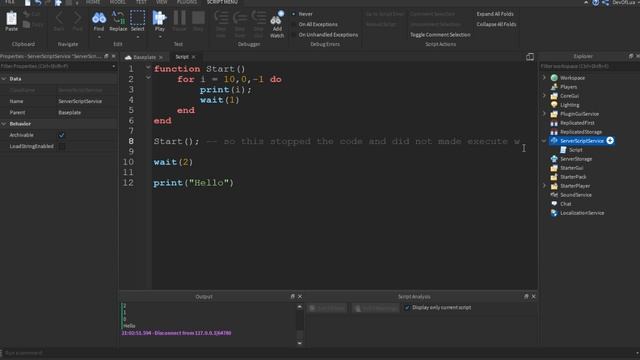The width and height of the screenshot is (640, 360).
Task: Click the StarterPack icon
Action: tap(554, 177)
